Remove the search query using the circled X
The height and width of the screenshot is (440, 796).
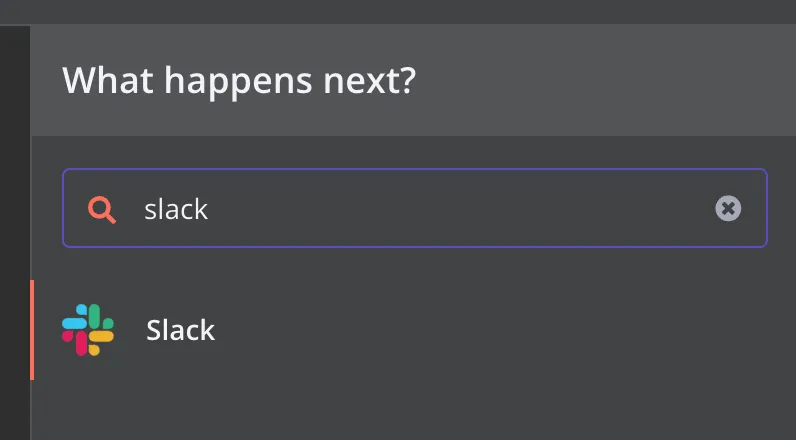pyautogui.click(x=728, y=209)
